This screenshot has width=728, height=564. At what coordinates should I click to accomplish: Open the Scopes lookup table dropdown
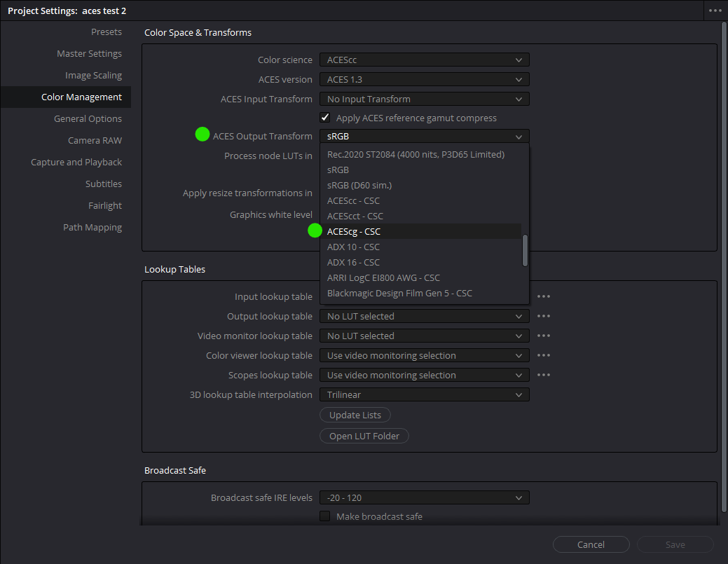(x=425, y=375)
